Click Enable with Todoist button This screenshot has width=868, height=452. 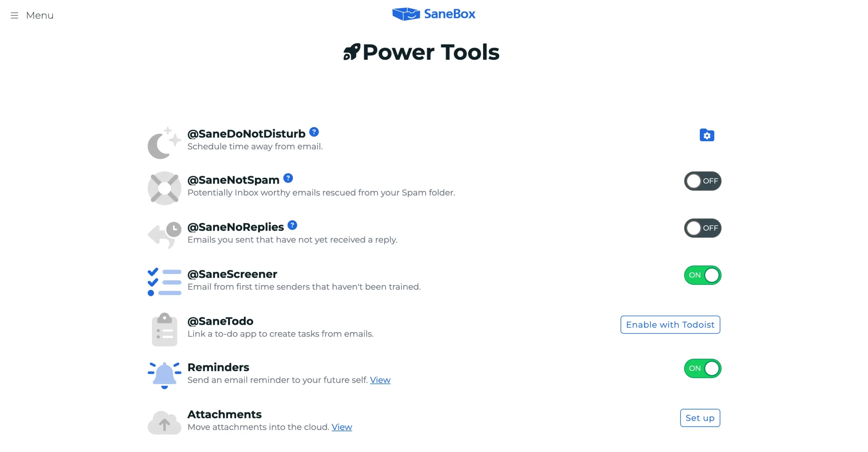click(670, 325)
